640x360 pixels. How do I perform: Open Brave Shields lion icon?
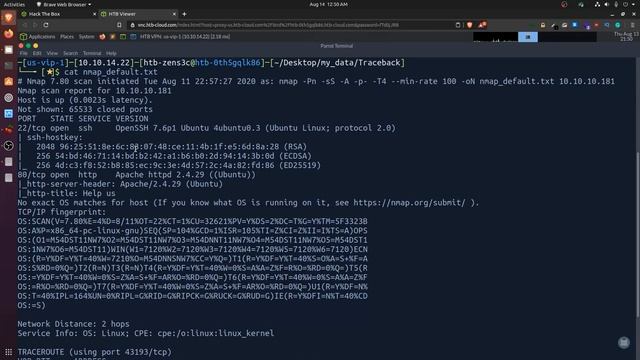[470, 25]
